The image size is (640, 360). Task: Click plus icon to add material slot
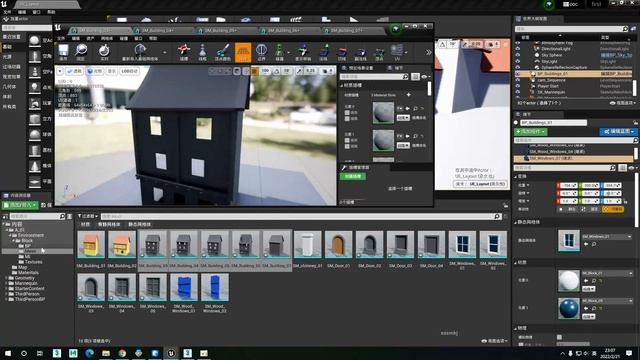409,95
